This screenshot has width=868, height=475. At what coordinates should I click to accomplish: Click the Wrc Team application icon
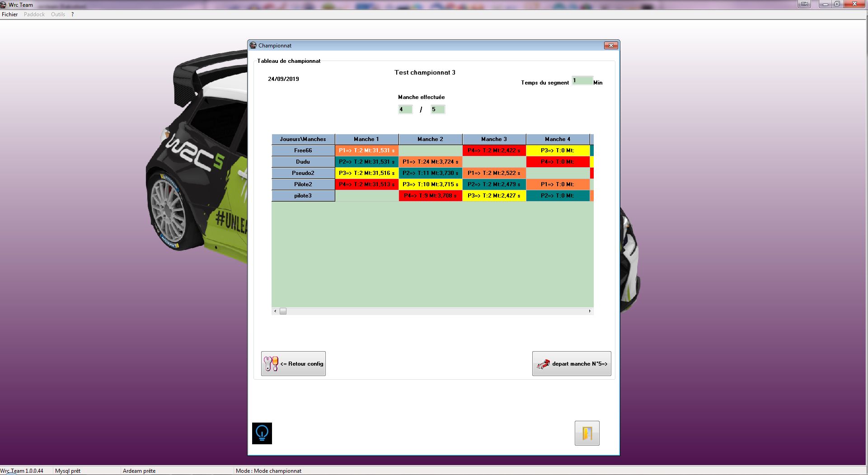[x=4, y=5]
